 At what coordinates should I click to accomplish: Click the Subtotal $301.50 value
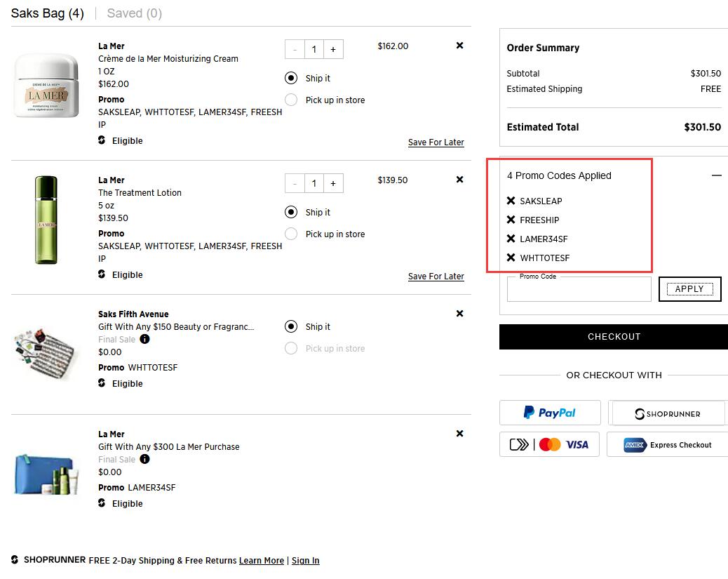click(x=706, y=74)
